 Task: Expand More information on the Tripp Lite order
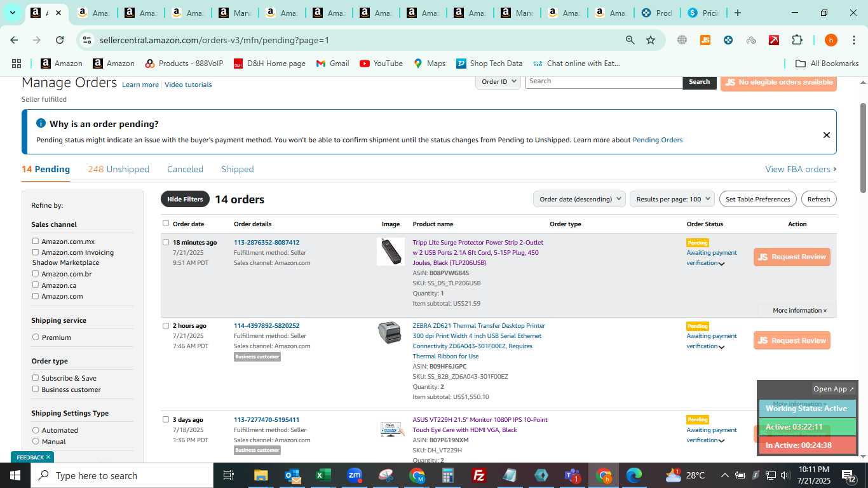[x=799, y=311]
